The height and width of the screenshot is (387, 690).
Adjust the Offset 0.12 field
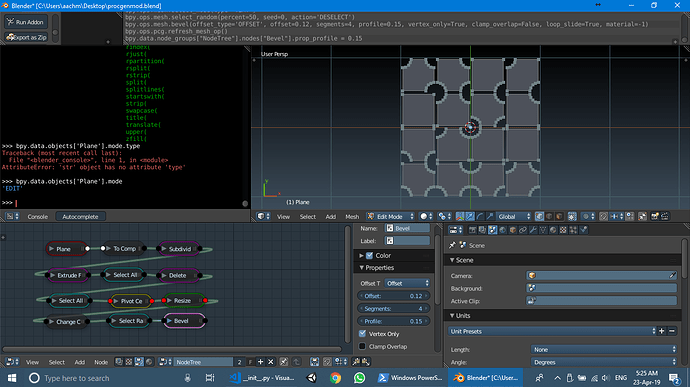(x=393, y=296)
